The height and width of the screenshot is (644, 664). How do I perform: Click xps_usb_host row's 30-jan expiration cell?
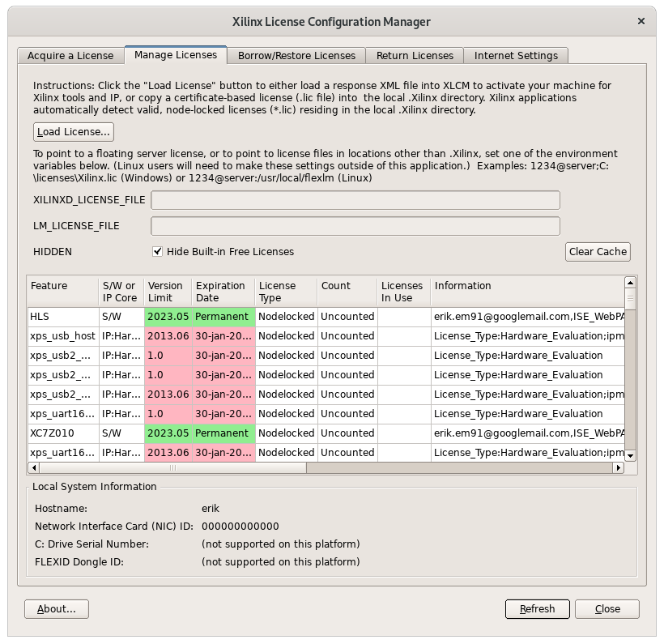pos(224,336)
